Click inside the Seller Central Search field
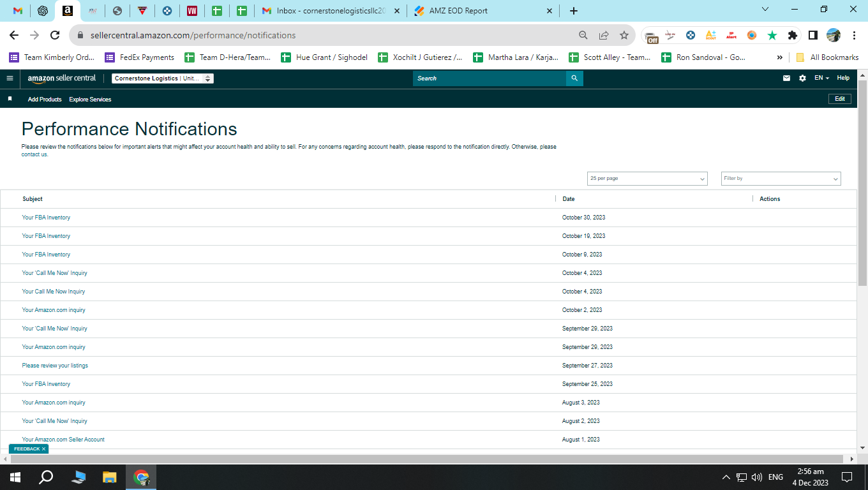The width and height of the screenshot is (868, 490). tap(490, 78)
